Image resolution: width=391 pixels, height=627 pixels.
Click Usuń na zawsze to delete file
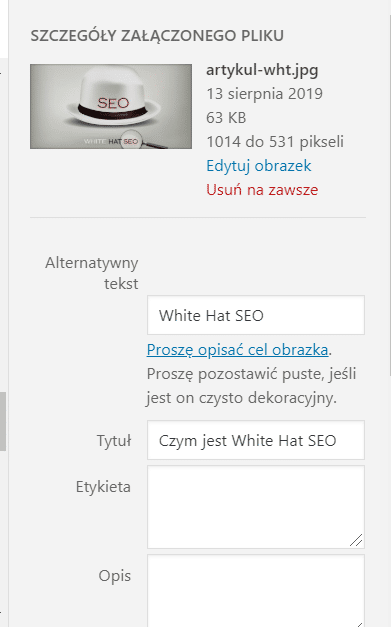pos(262,190)
